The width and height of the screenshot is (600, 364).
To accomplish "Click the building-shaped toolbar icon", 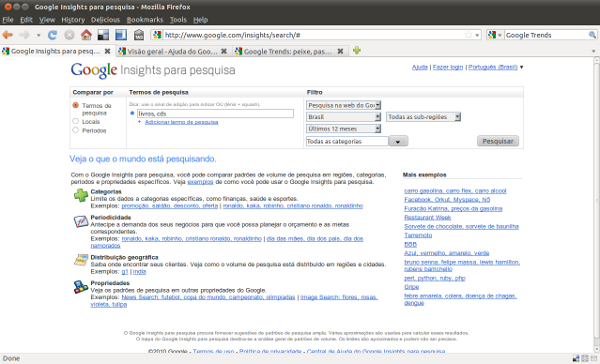I will pos(139,35).
